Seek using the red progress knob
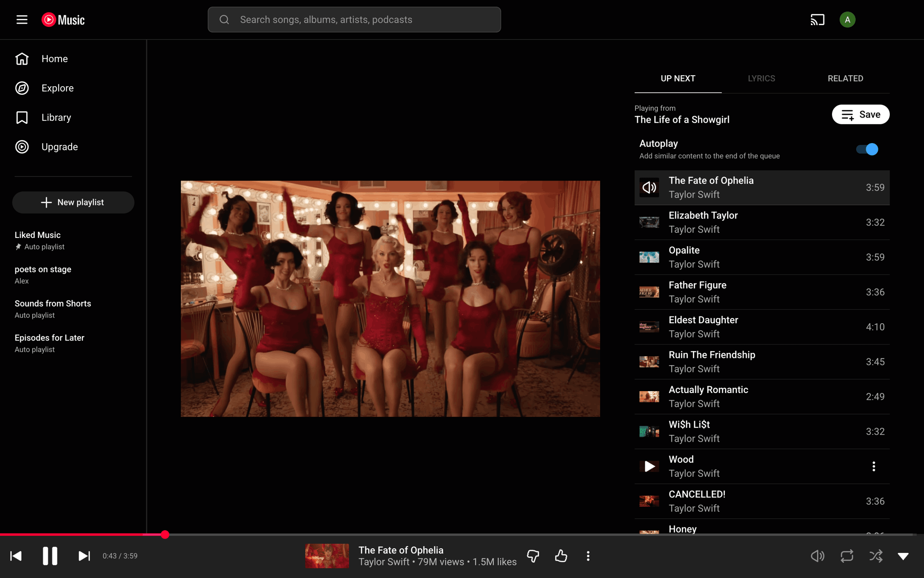 point(165,535)
